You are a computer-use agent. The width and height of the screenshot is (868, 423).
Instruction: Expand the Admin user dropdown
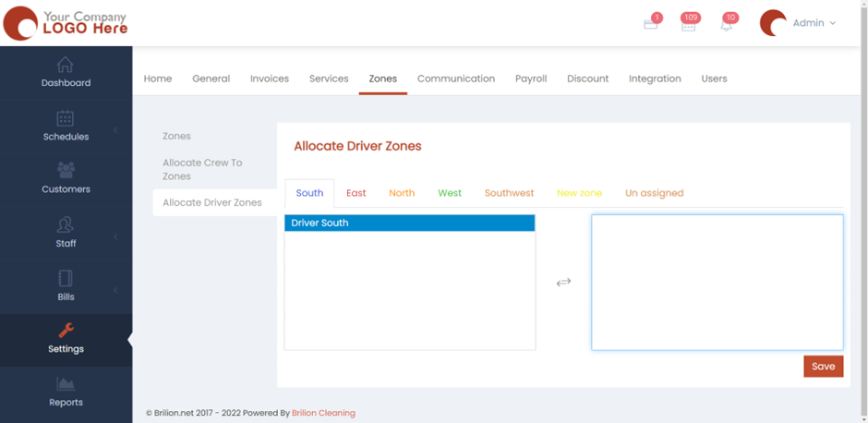coord(814,23)
